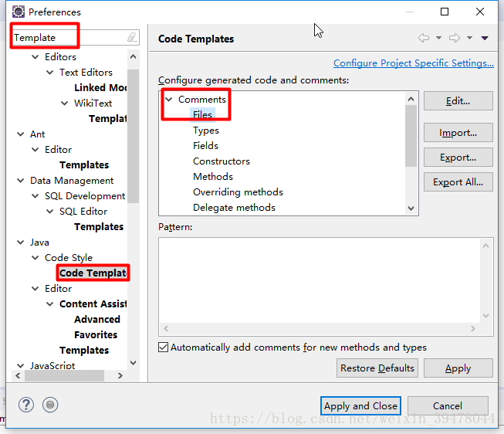
Task: Click right arrow of tree horizontal scrollbar
Action: (120, 375)
